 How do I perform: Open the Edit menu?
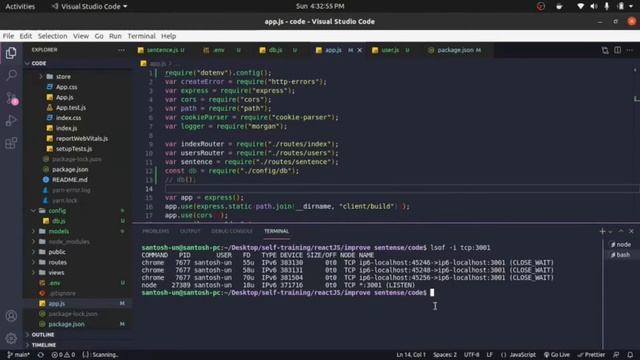pos(26,36)
